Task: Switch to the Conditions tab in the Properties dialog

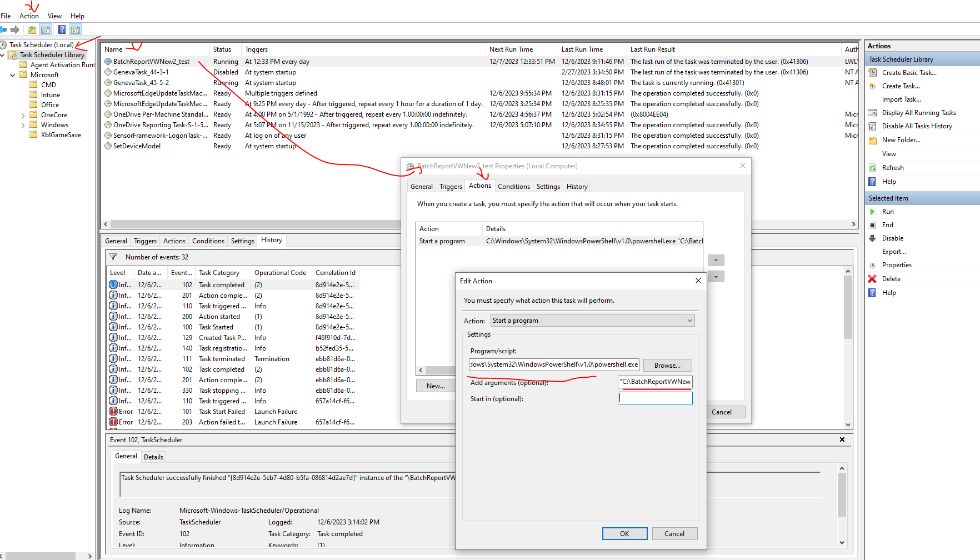Action: (513, 187)
